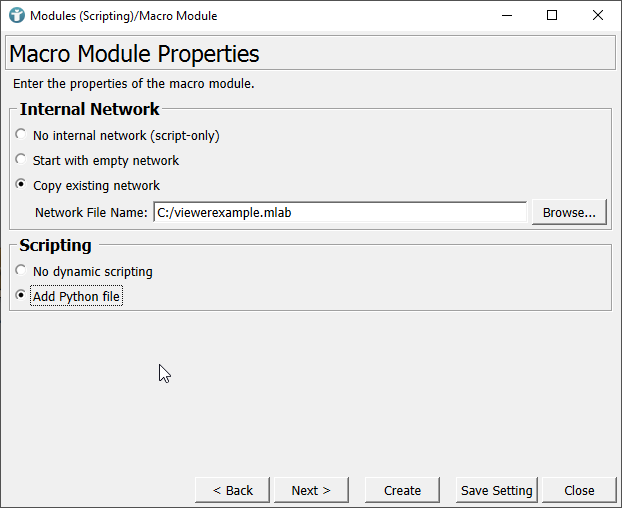Click the Save Setting button
The image size is (622, 508).
[x=496, y=490]
